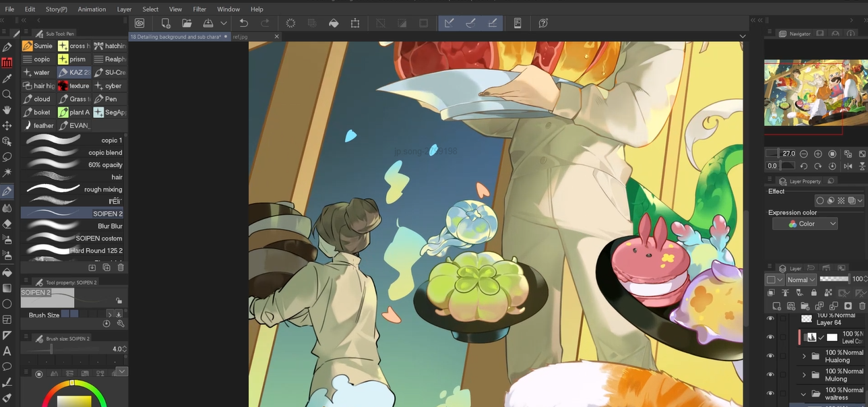
Task: Click the Open file folder icon
Action: click(187, 23)
